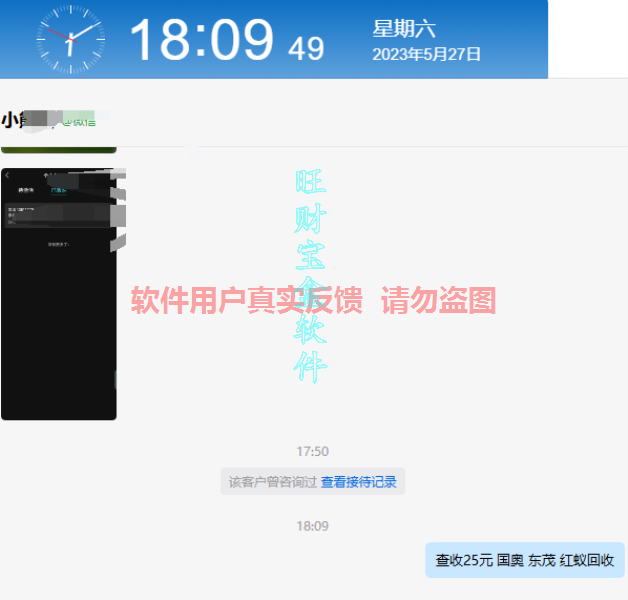Click the contact name in chat header
Screen dimensions: 628x600
pyautogui.click(x=12, y=120)
